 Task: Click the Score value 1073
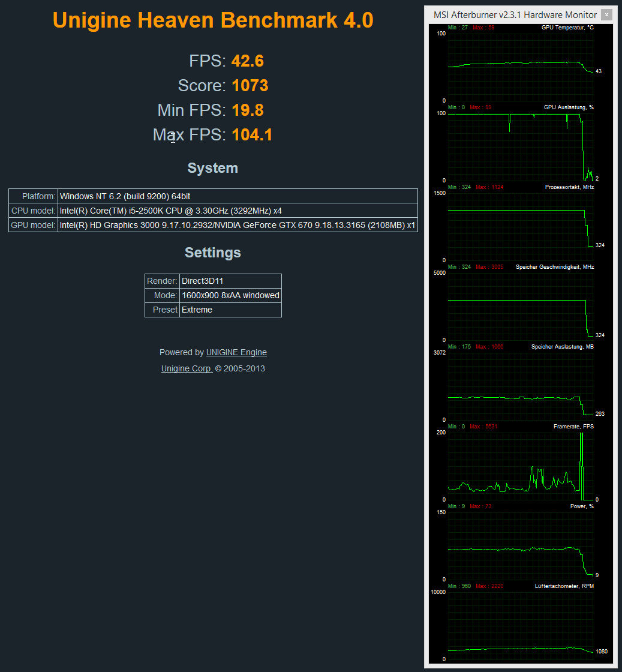point(250,85)
